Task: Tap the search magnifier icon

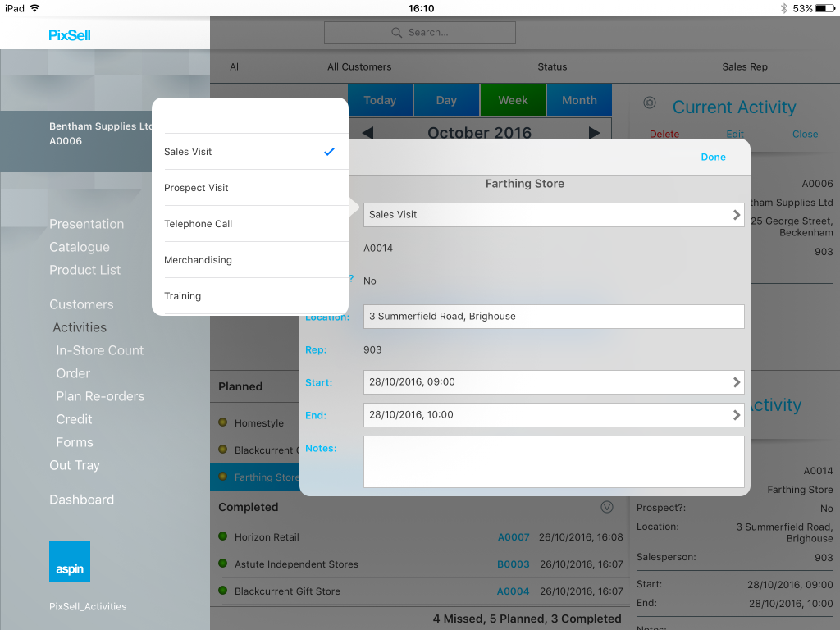Action: pyautogui.click(x=396, y=33)
